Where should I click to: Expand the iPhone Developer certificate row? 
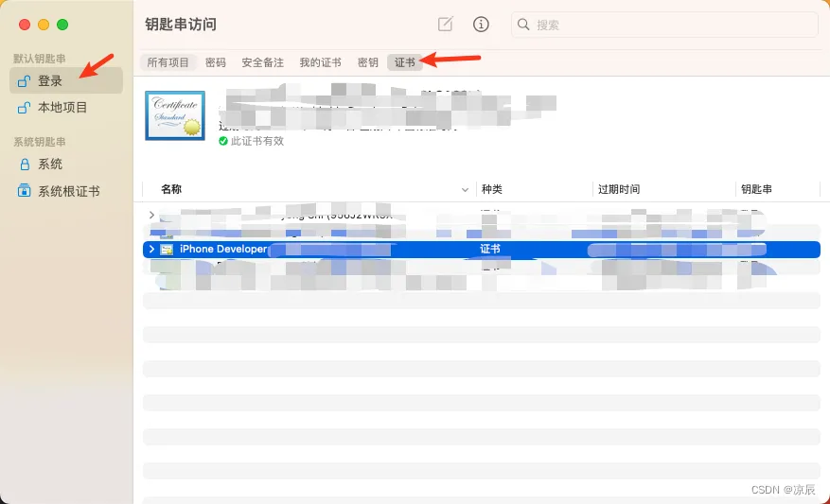pos(151,249)
